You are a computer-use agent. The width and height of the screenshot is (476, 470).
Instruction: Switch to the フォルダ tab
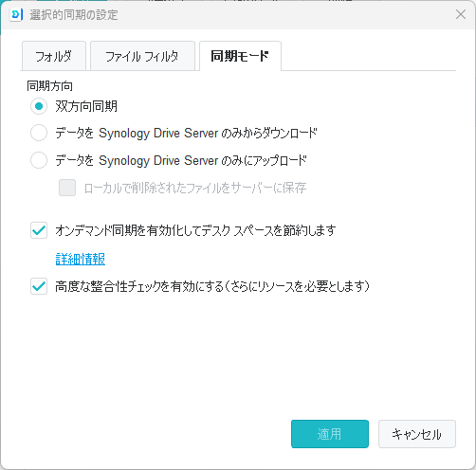[x=53, y=56]
